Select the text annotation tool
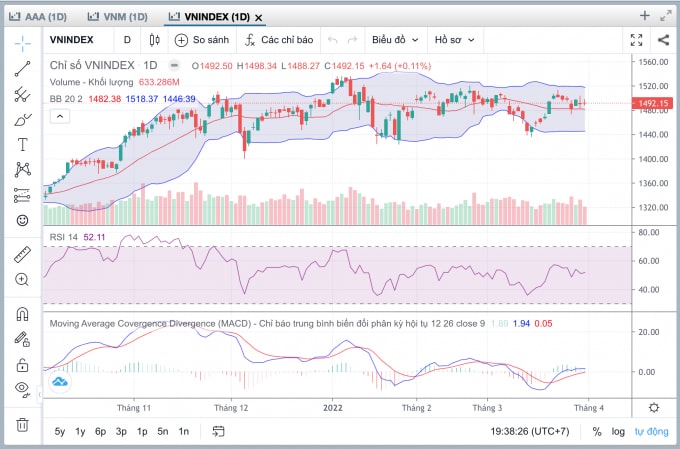Screen dimensions: 680x449 [22, 144]
